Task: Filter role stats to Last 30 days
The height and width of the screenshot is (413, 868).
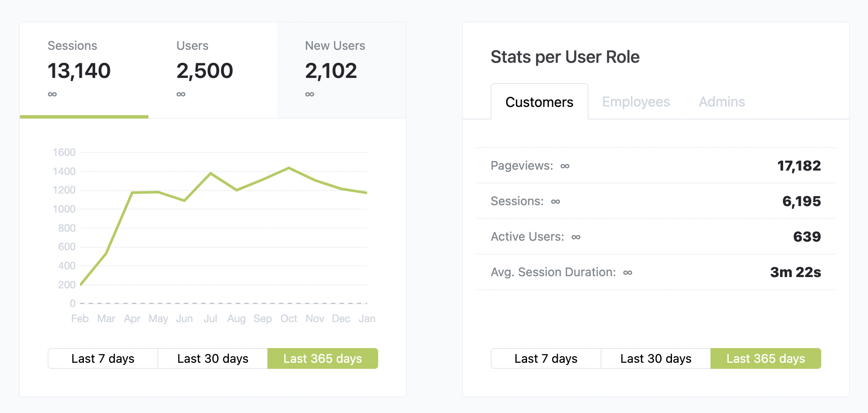Action: [656, 358]
